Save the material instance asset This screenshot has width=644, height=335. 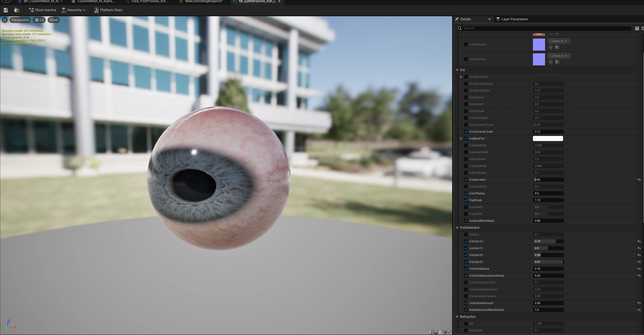click(x=6, y=10)
